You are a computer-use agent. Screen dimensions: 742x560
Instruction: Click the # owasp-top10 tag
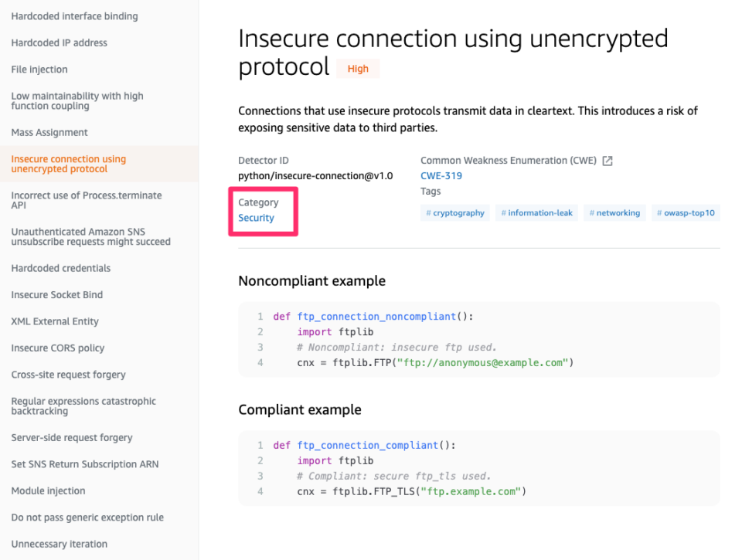(686, 212)
